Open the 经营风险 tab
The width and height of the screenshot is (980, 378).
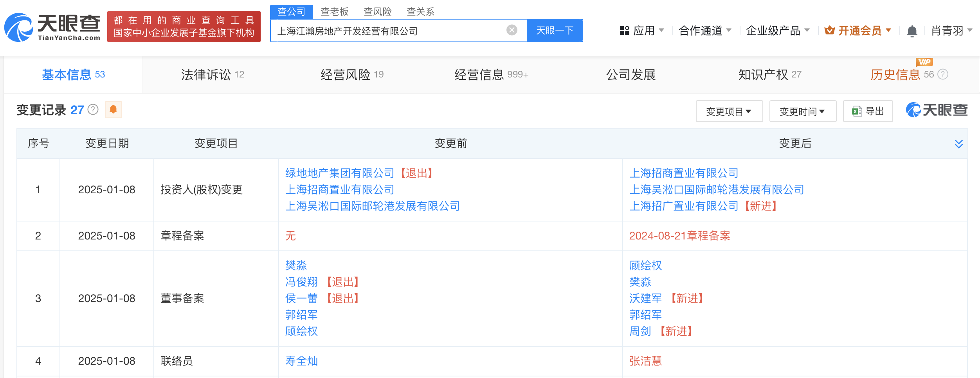[x=352, y=74]
